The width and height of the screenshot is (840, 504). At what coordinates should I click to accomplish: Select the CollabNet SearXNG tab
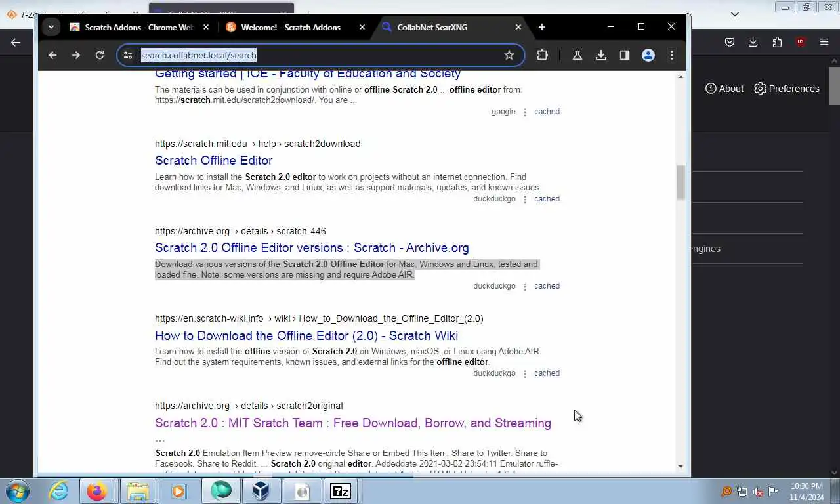tap(446, 27)
